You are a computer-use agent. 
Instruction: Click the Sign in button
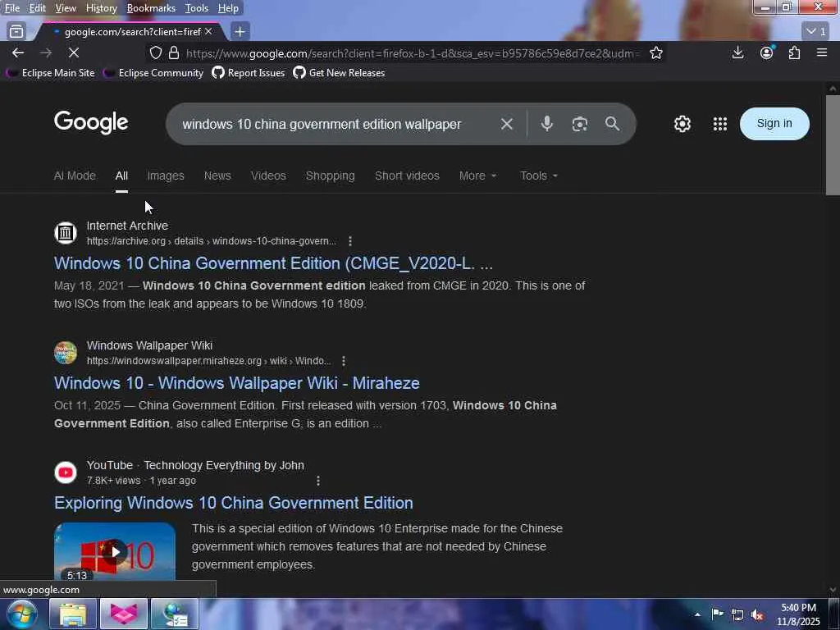[774, 124]
